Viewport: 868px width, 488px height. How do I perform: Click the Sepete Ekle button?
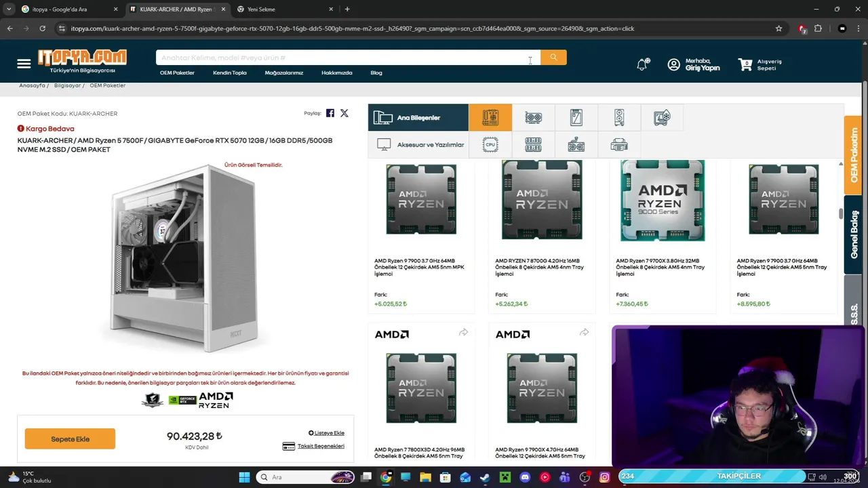click(70, 439)
